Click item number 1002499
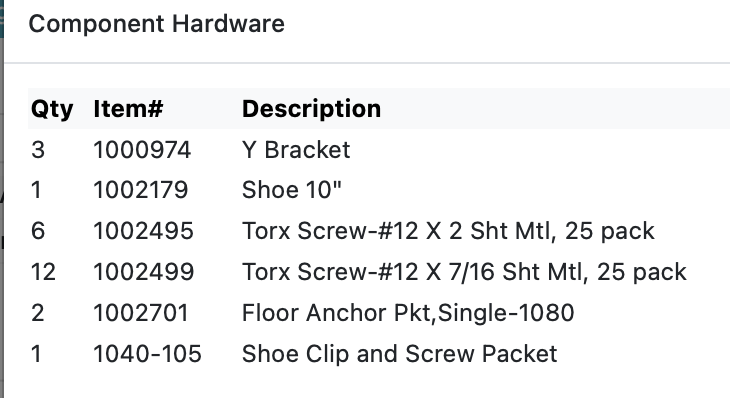 [143, 272]
